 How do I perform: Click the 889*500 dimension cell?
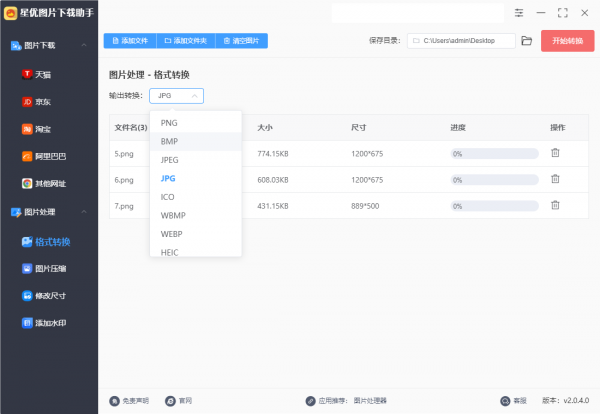(x=365, y=206)
